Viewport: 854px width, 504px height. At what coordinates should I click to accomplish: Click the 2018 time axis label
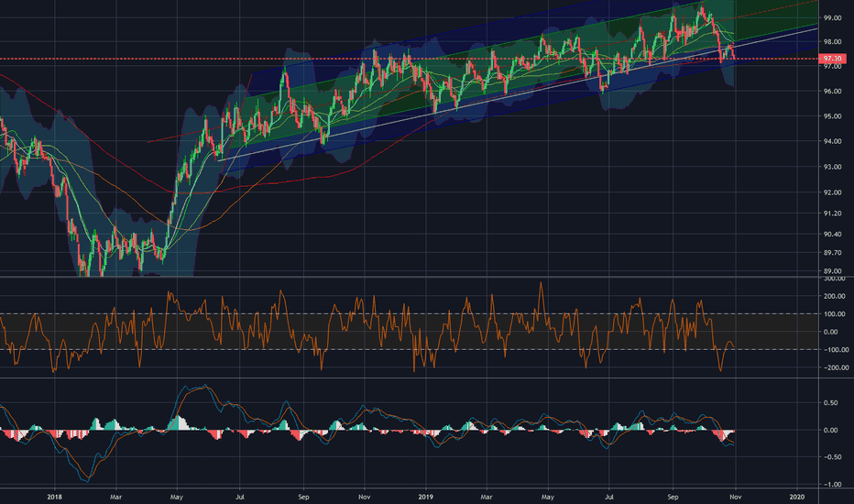54,497
